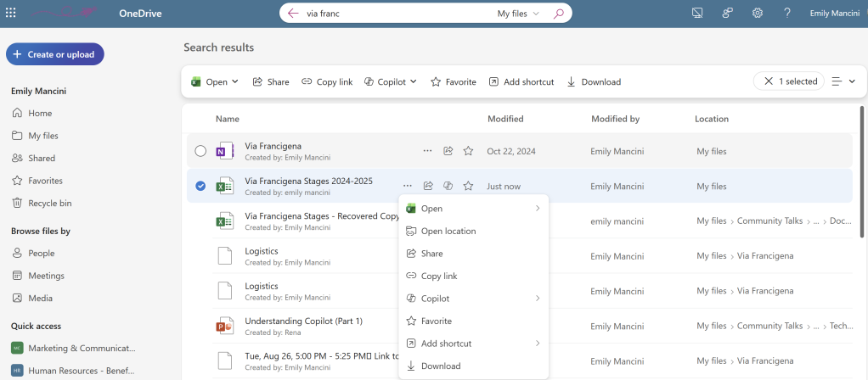Click the search text field
This screenshot has height=380, width=868.
[x=396, y=14]
